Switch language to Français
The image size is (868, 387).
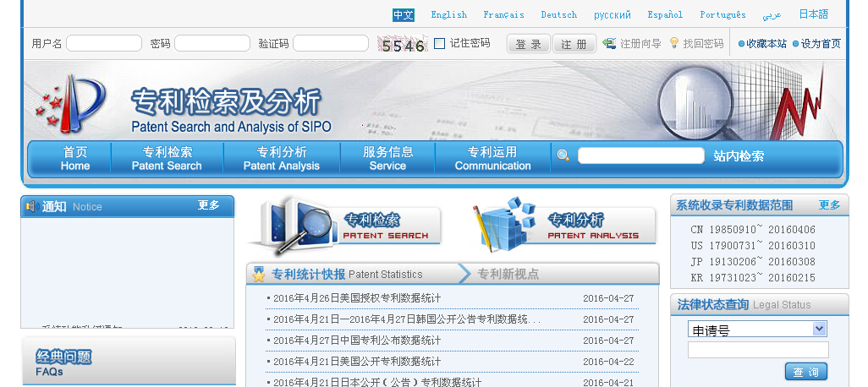tap(503, 15)
